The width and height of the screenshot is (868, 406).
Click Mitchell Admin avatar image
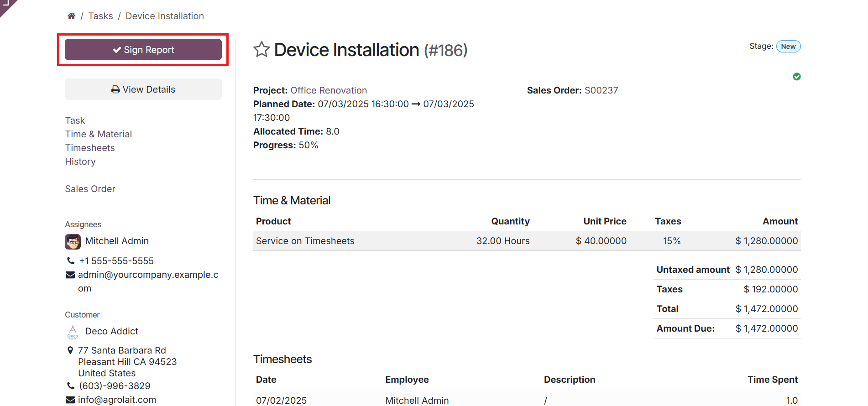(x=73, y=241)
